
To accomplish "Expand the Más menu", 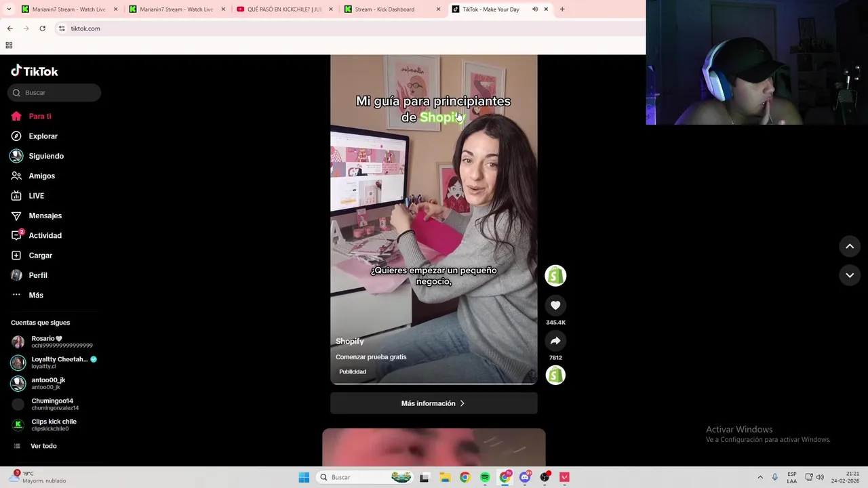I will click(27, 296).
